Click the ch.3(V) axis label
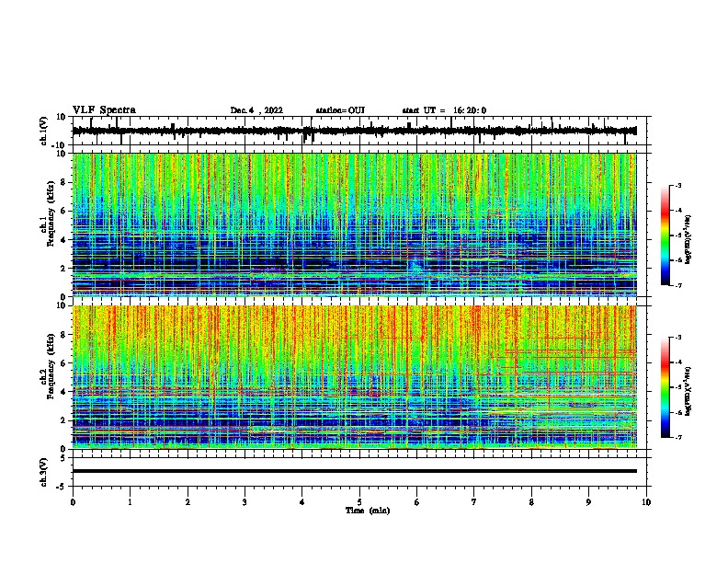 click(44, 472)
